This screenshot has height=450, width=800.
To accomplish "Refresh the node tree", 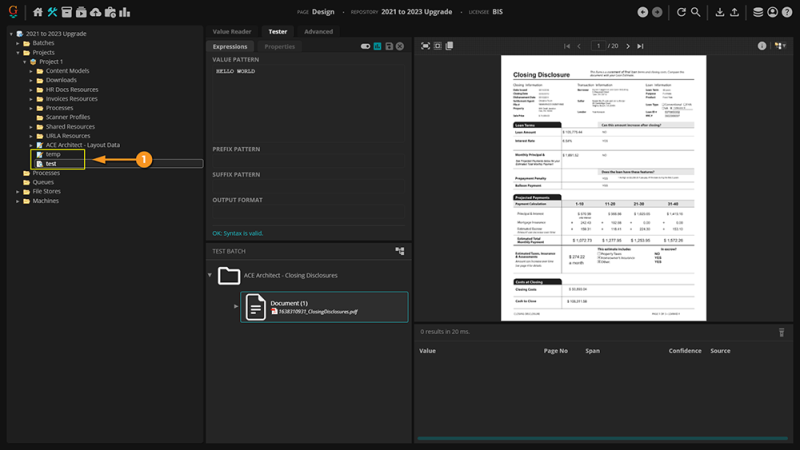I will pyautogui.click(x=681, y=12).
